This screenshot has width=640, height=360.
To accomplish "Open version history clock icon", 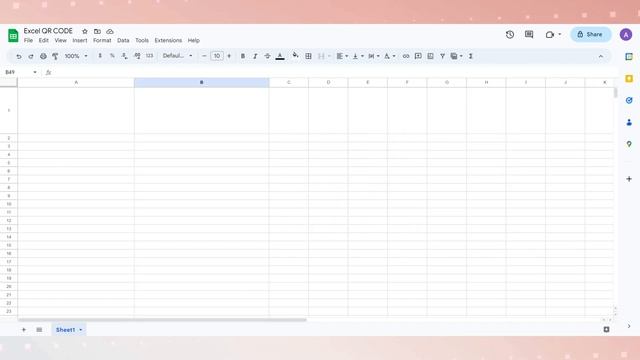I will click(x=510, y=35).
